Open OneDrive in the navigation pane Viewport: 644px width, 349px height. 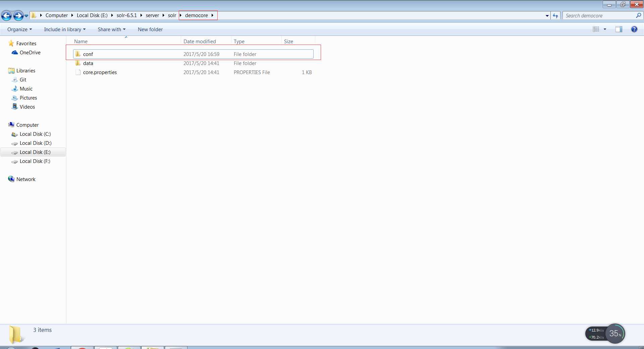(30, 53)
